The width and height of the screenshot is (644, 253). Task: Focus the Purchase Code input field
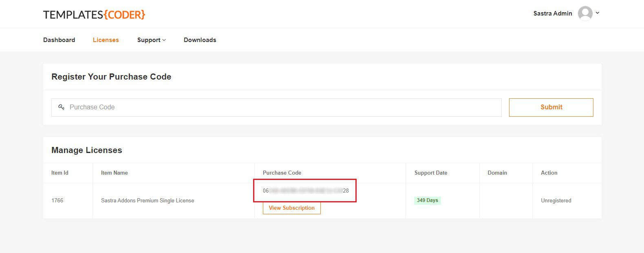276,107
